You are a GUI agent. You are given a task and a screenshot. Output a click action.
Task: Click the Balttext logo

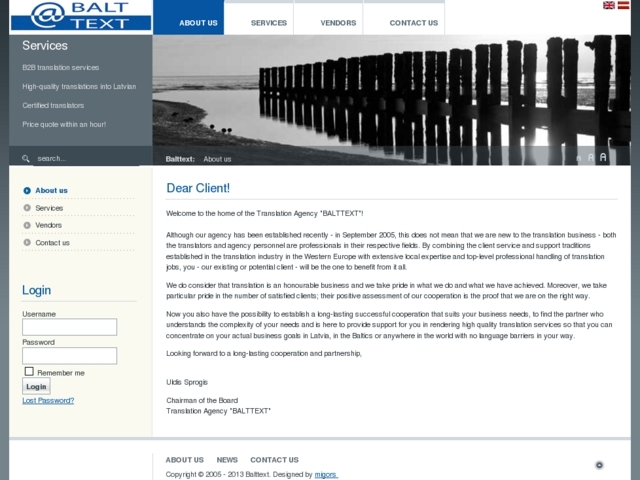click(x=81, y=16)
